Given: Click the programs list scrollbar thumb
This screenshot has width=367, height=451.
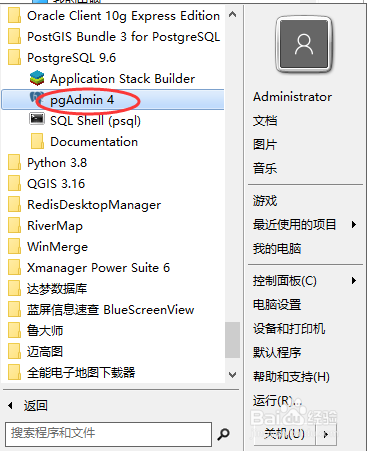Looking at the screenshot, I should (x=232, y=340).
